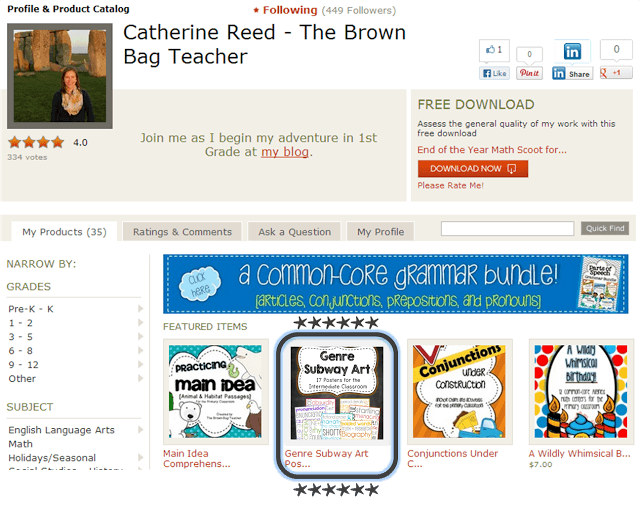Open A Wildly Whimsical B... title link

(x=580, y=453)
